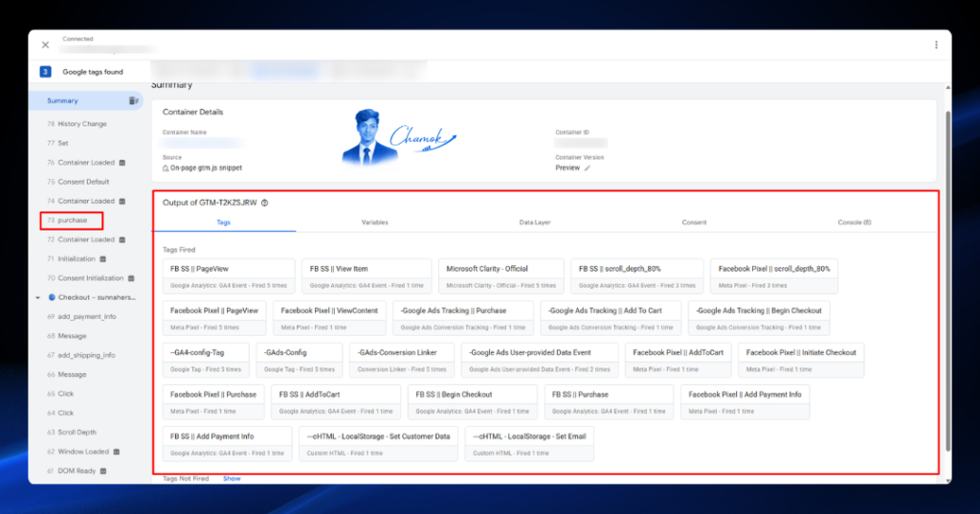
Task: Collapse the Checkout page event group
Action: (37, 298)
